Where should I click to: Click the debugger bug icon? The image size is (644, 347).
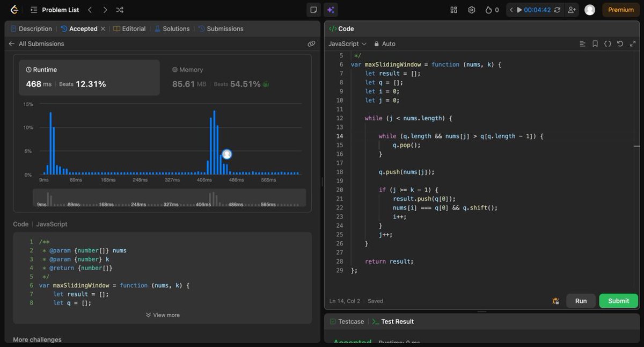coord(555,301)
